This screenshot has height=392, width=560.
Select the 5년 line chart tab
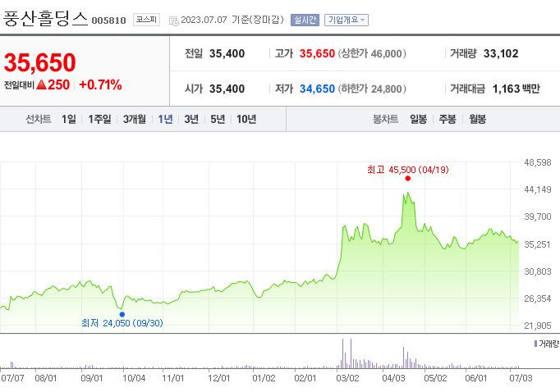pos(218,119)
